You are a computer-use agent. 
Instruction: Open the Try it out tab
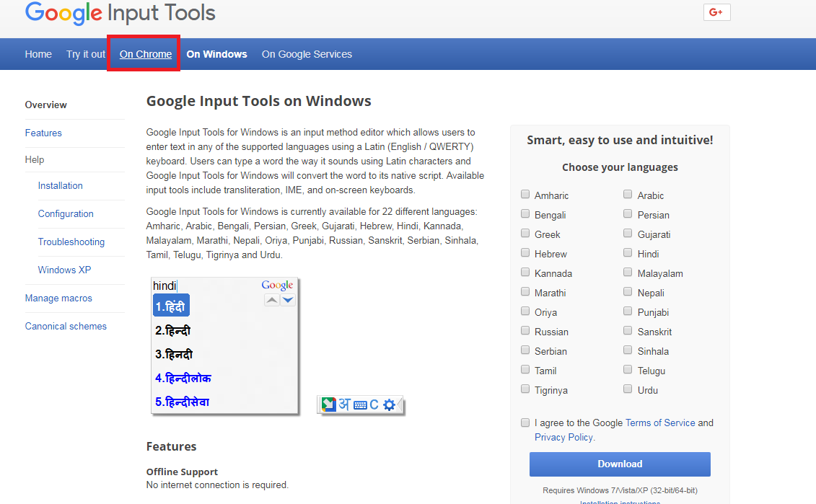86,54
